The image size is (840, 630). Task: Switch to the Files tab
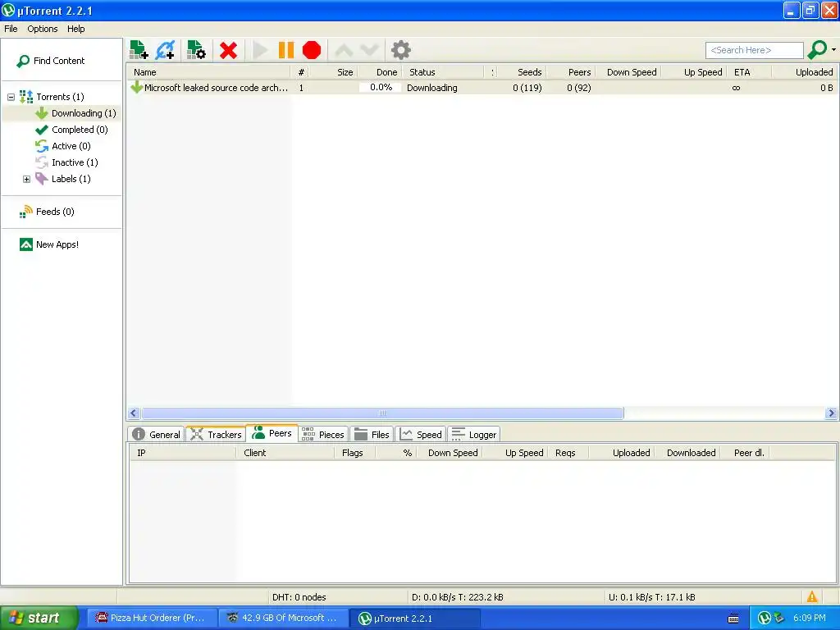372,435
